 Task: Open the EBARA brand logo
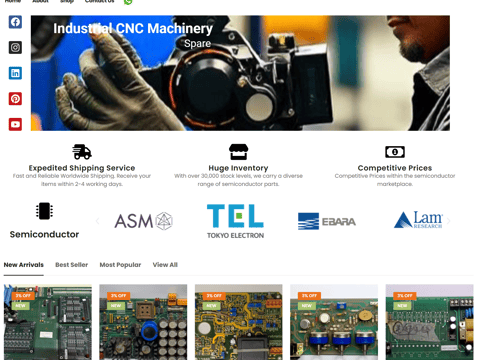[327, 221]
